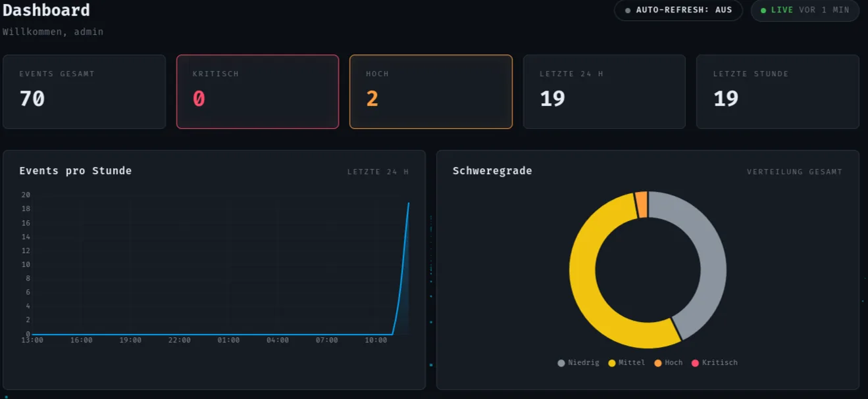
Task: Click the 'LETZTE 24 H' chart subtitle
Action: tap(378, 172)
